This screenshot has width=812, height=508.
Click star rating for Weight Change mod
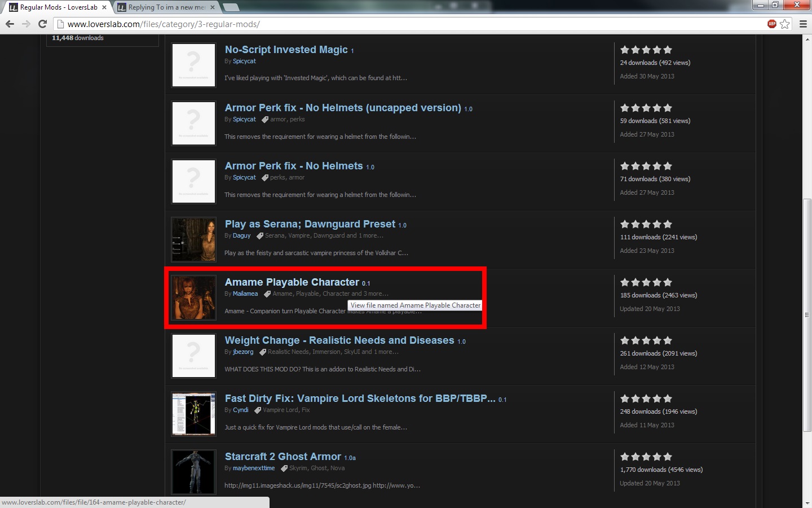pyautogui.click(x=646, y=340)
